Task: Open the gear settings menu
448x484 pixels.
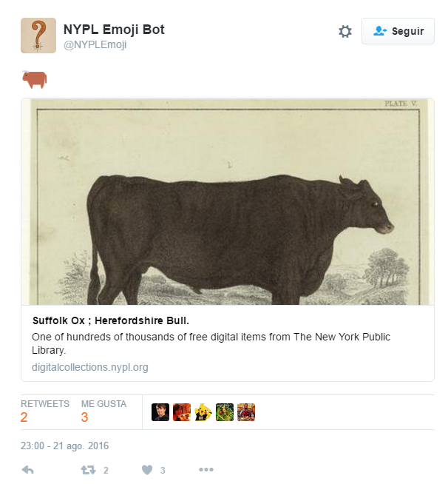Action: tap(345, 32)
